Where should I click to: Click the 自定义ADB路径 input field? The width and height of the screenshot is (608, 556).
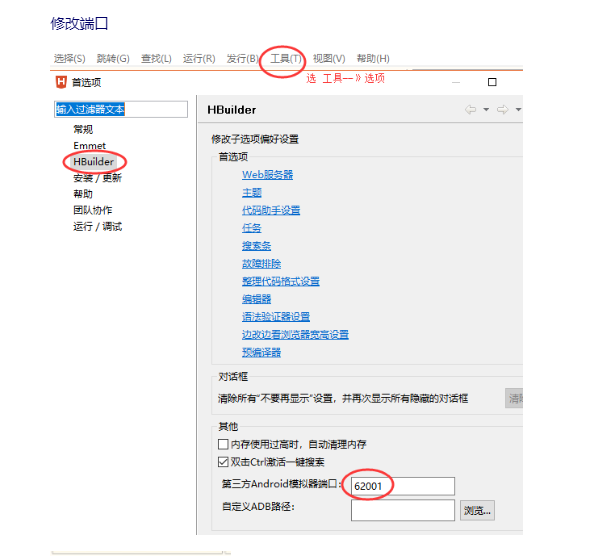[x=403, y=510]
